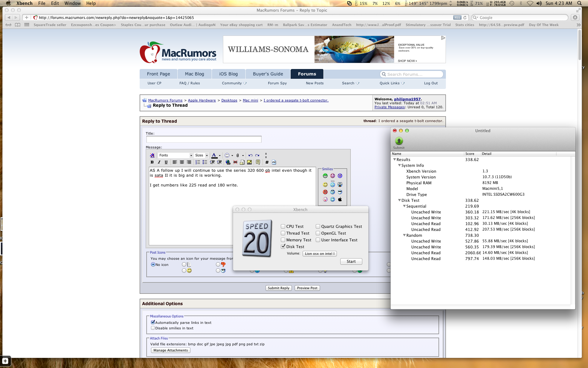The height and width of the screenshot is (368, 588).
Task: Switch to the Buyer's Guide tab
Action: [268, 74]
